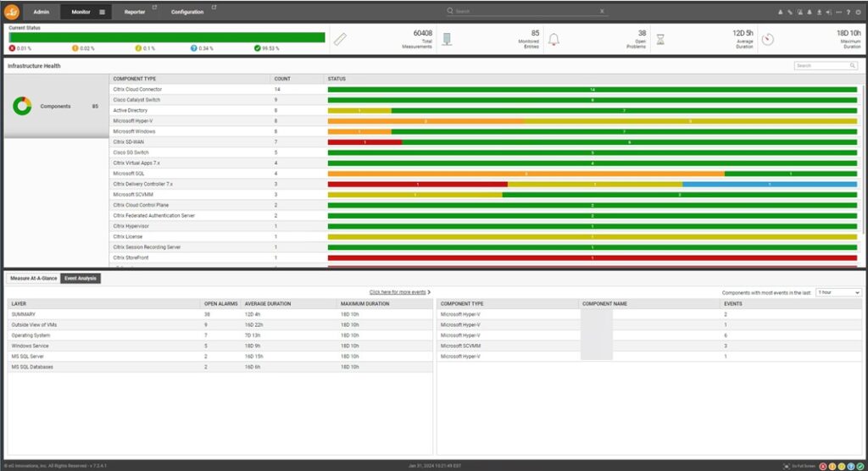
Task: Click the orange segment of Microsoft SQL bar
Action: 526,174
